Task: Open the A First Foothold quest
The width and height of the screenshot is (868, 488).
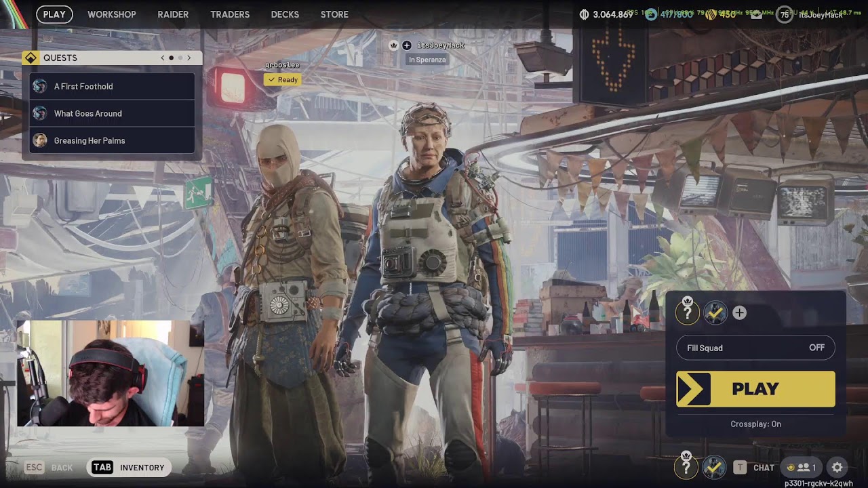Action: coord(112,86)
